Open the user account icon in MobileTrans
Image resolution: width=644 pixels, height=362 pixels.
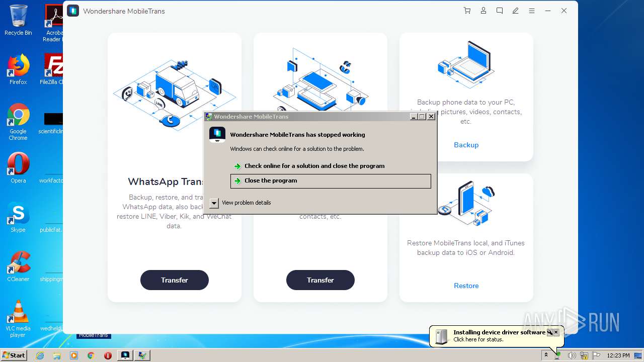pyautogui.click(x=483, y=11)
